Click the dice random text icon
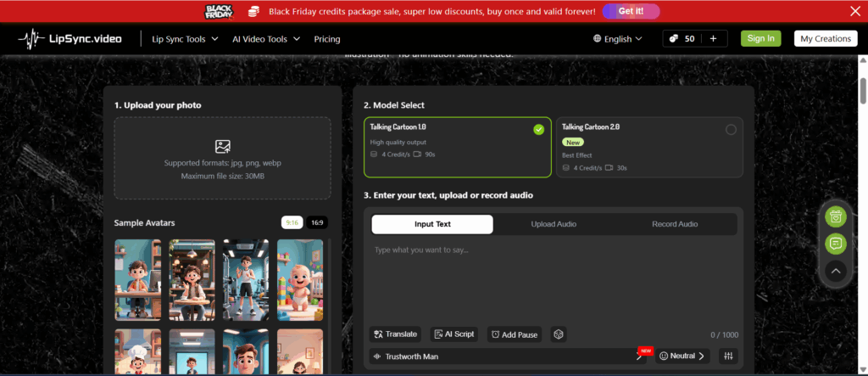The width and height of the screenshot is (868, 376). (559, 334)
